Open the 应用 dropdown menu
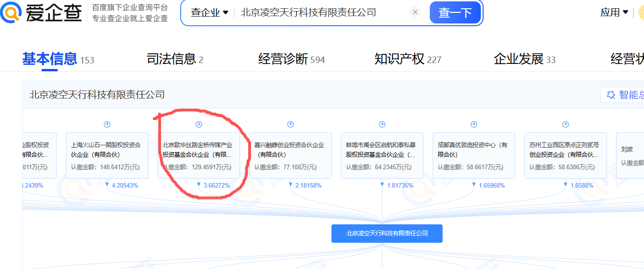This screenshot has width=644, height=269. [614, 12]
